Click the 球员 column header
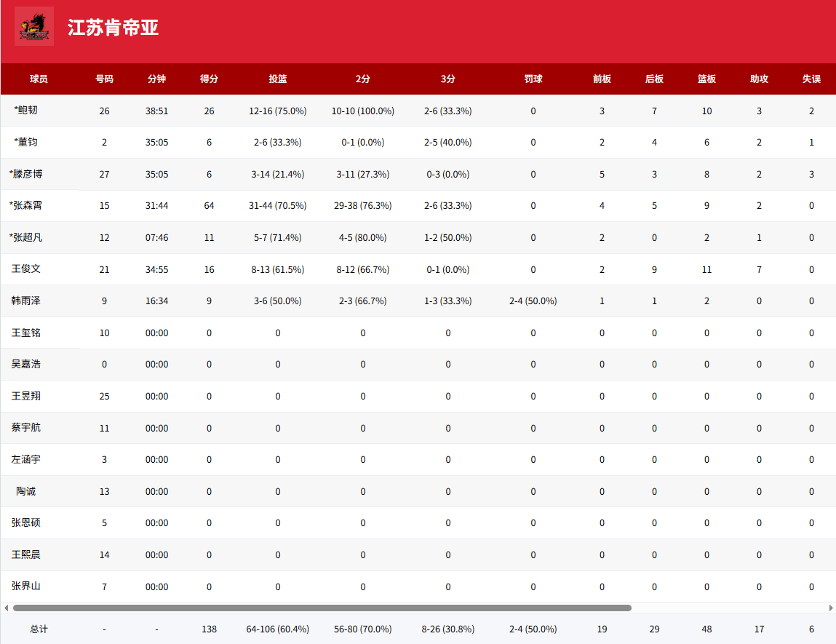 [39, 79]
